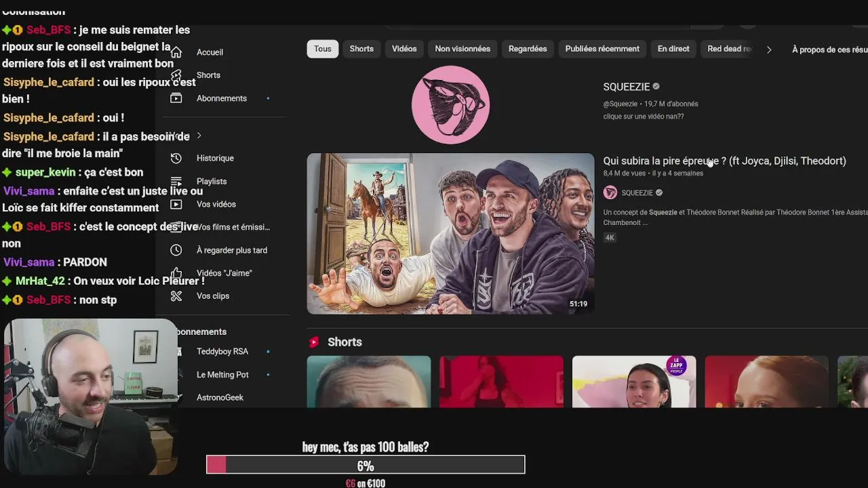
Task: Open video title Qui subira la pire épreuve
Action: click(724, 161)
